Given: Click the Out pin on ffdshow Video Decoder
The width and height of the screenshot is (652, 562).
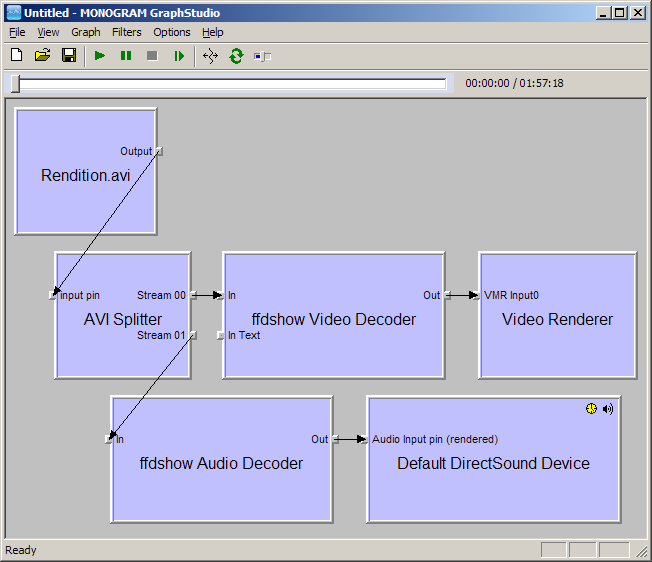Looking at the screenshot, I should pos(447,295).
